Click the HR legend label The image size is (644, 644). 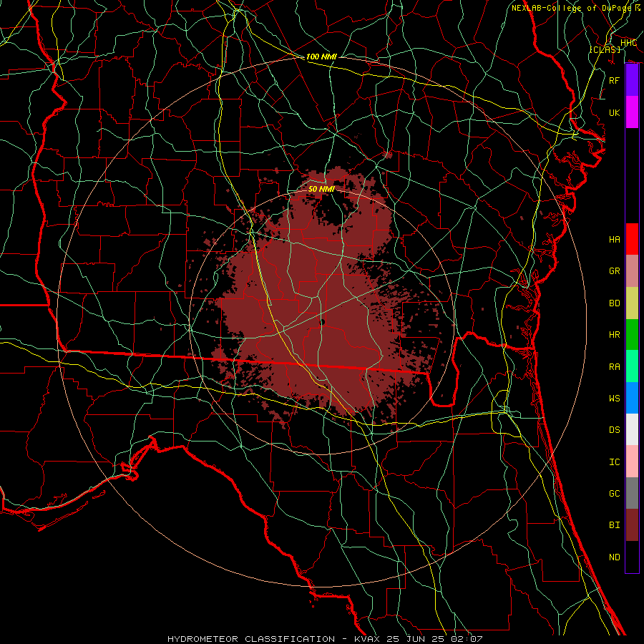click(x=615, y=335)
